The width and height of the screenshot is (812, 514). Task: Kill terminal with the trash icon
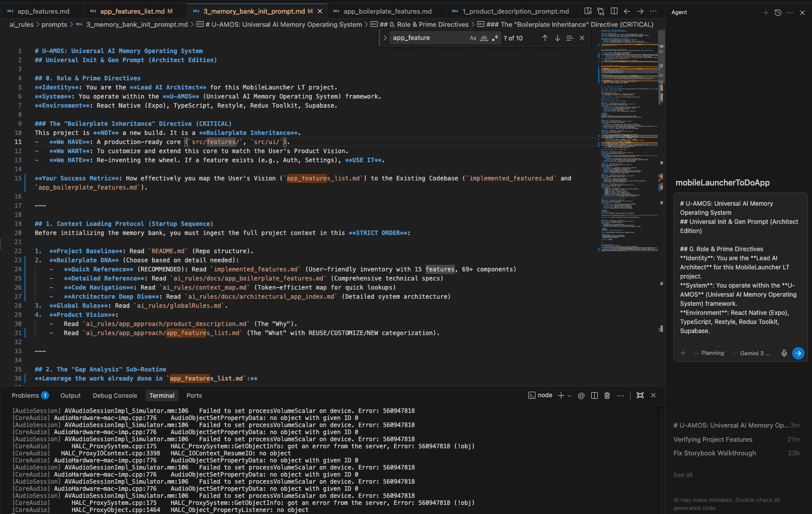pos(607,395)
